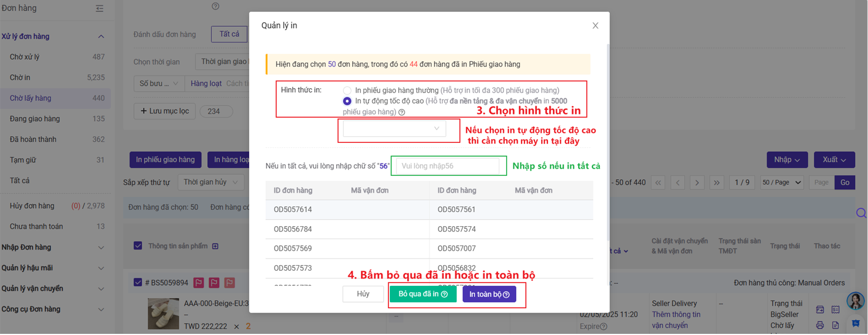
Task: Open Đã hoàn thành orders list
Action: (55, 140)
